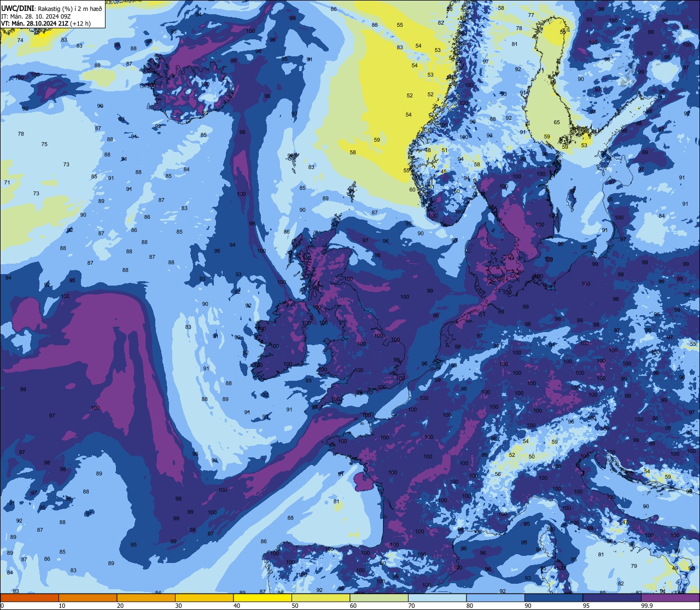
Task: Click the legend swatch between 80 and 90
Action: (x=495, y=597)
